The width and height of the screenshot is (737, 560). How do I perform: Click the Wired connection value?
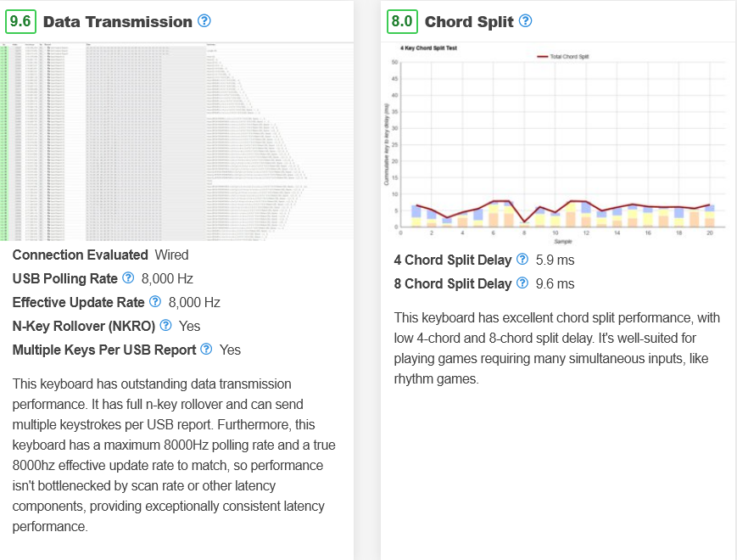tap(171, 255)
